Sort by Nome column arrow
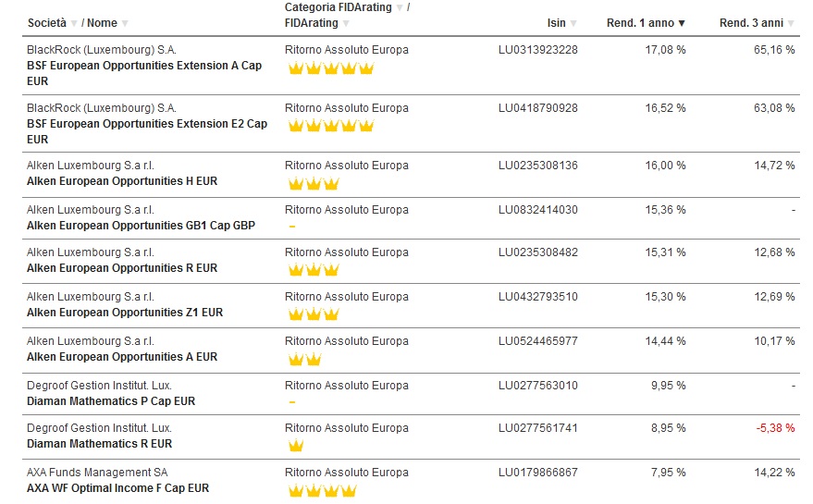The image size is (813, 504). click(125, 23)
